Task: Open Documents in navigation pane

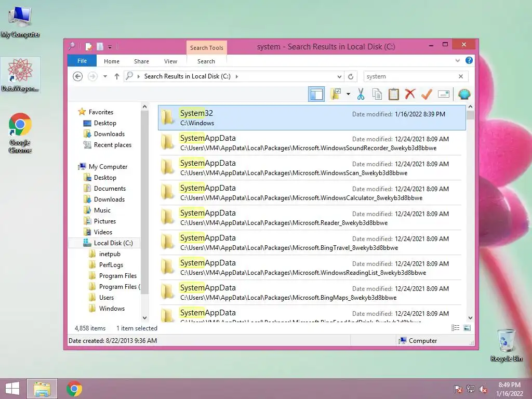Action: pos(110,188)
